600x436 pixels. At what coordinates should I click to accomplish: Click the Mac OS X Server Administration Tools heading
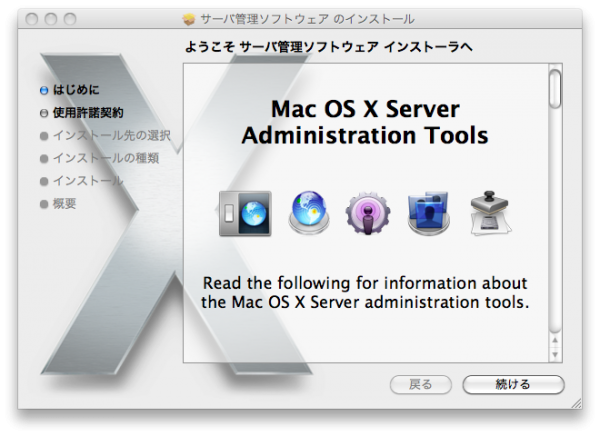(x=365, y=122)
